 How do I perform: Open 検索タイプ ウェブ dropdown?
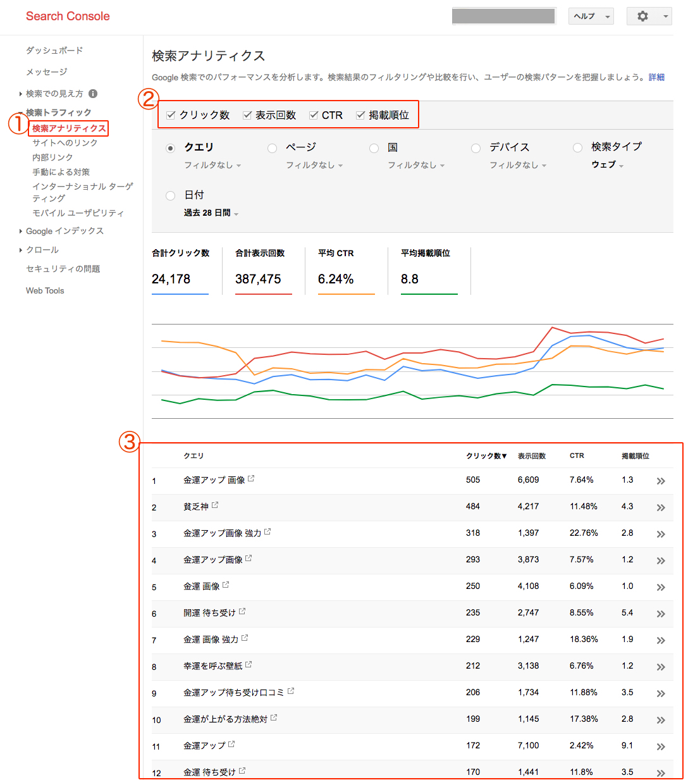click(x=608, y=164)
